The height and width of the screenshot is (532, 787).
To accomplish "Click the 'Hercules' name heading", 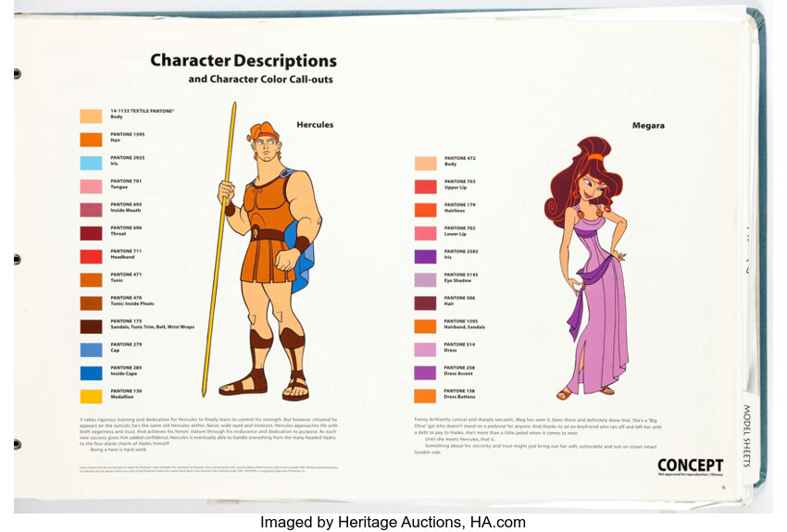I will [x=315, y=124].
